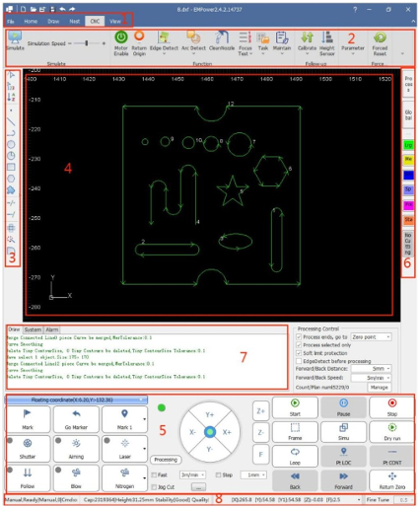Click the A-Z sort order tool
The width and height of the screenshot is (420, 509).
click(11, 97)
